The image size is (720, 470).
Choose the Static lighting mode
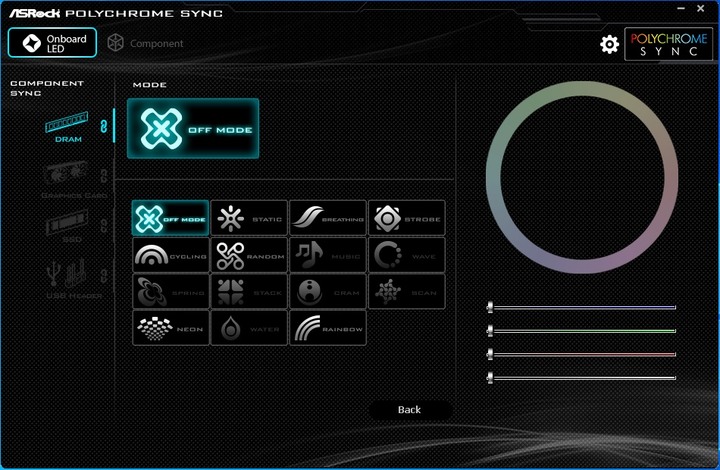pos(249,218)
